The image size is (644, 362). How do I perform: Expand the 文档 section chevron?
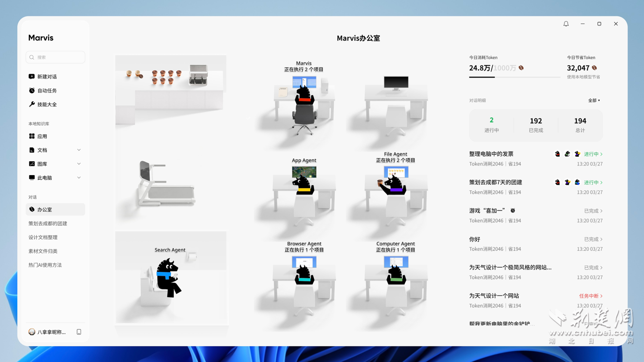(79, 150)
